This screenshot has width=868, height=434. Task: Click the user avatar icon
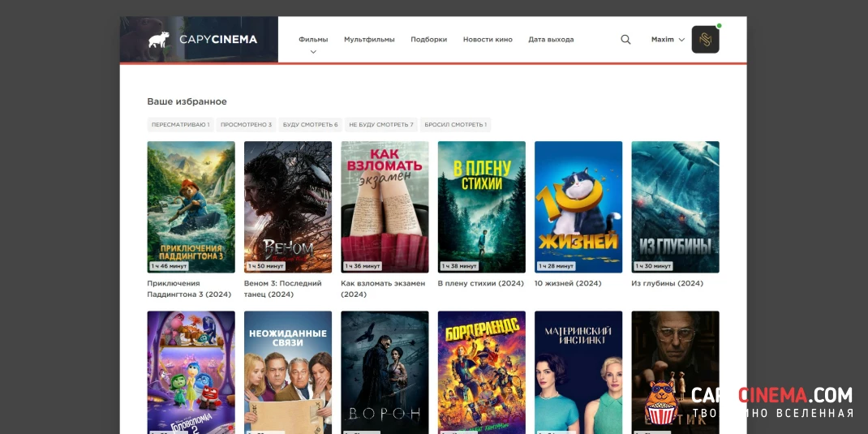[705, 39]
